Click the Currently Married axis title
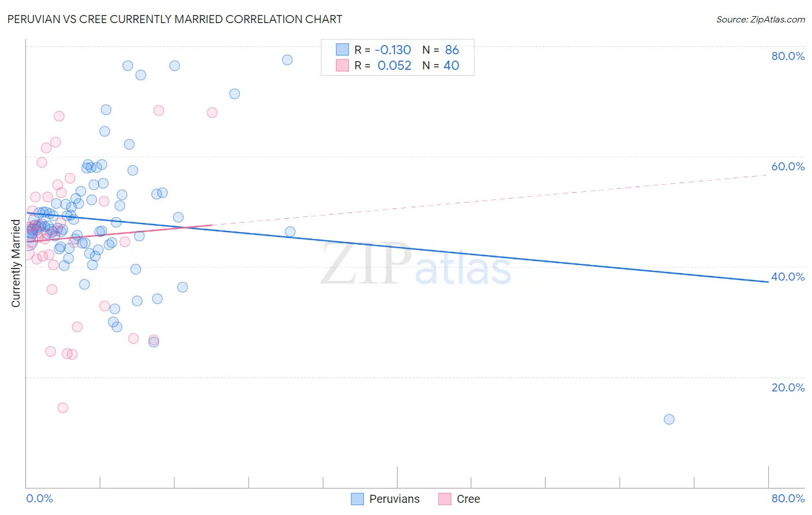Viewport: 812px width, 515px height. tap(16, 263)
